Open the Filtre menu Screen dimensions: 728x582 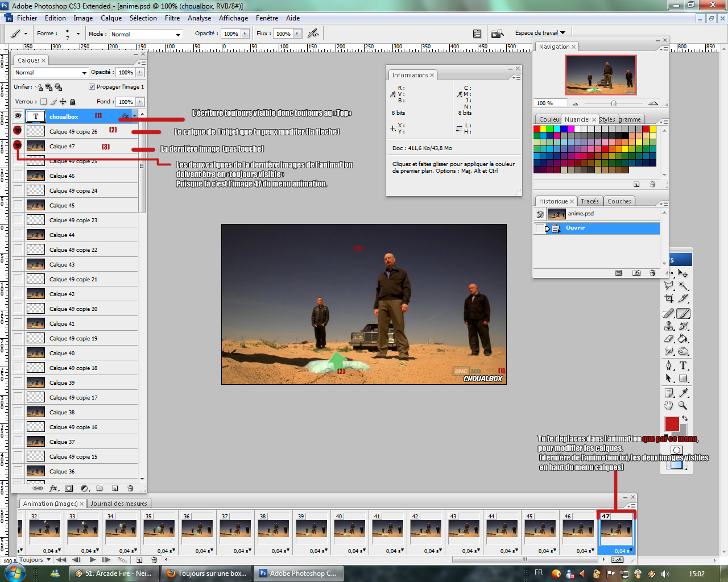pos(172,18)
